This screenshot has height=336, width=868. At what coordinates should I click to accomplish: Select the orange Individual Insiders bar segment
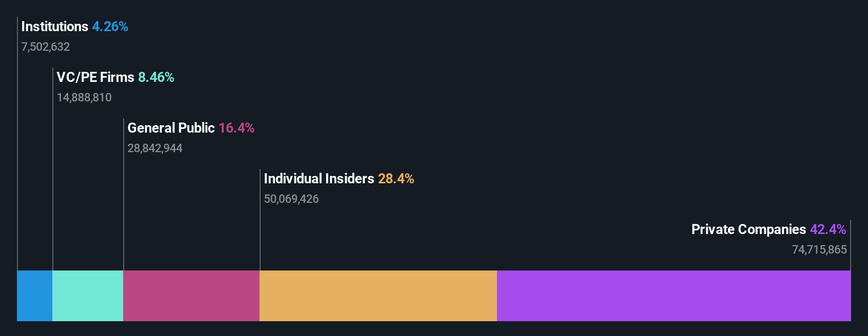[378, 296]
